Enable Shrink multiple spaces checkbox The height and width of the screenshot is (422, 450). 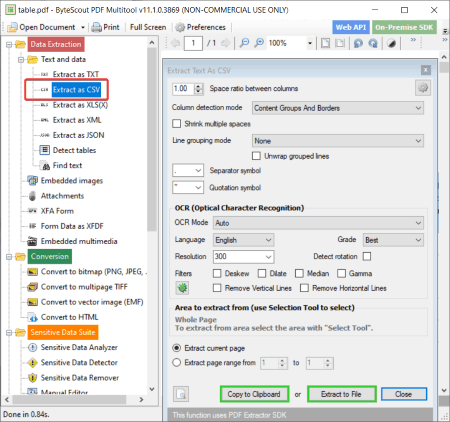(x=177, y=124)
